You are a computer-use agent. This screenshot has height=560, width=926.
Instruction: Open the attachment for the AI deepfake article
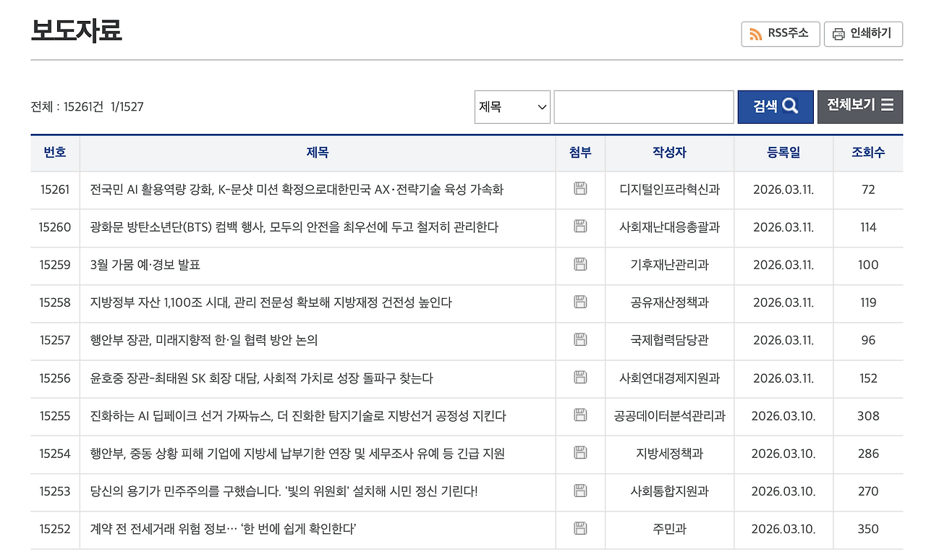[579, 416]
